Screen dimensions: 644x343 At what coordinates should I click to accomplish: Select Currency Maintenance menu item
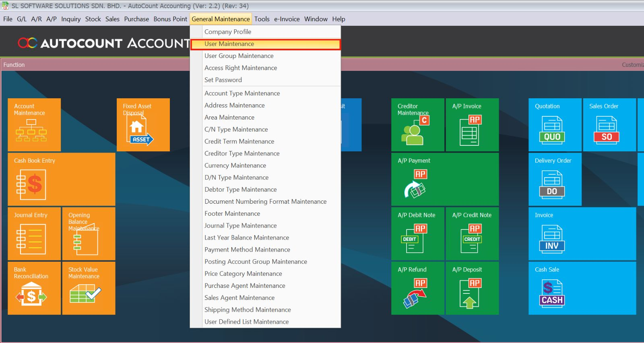[235, 165]
